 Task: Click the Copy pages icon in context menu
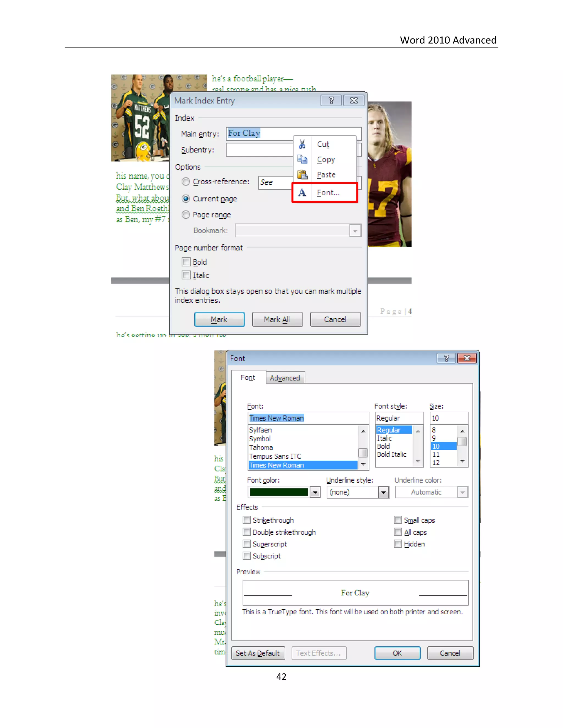[x=302, y=160]
